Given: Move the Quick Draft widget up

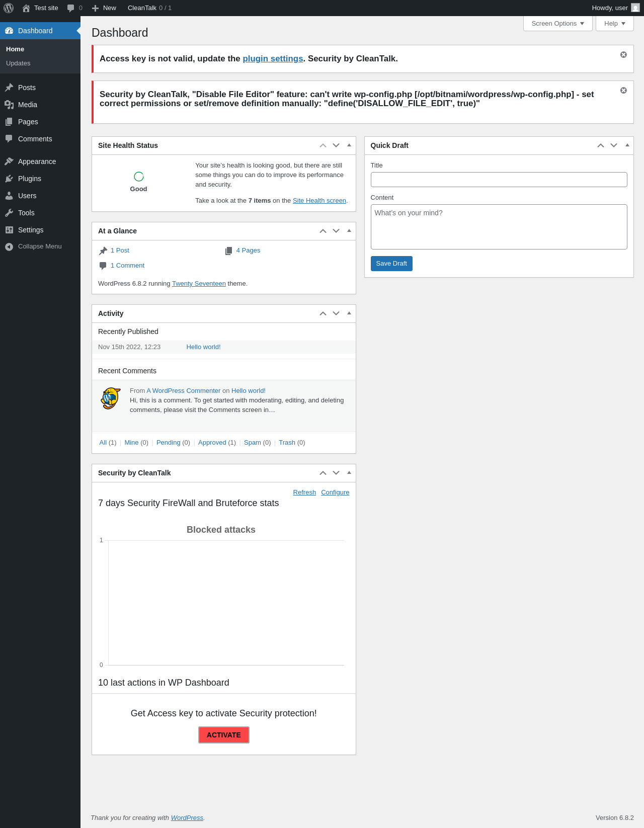Looking at the screenshot, I should point(601,145).
